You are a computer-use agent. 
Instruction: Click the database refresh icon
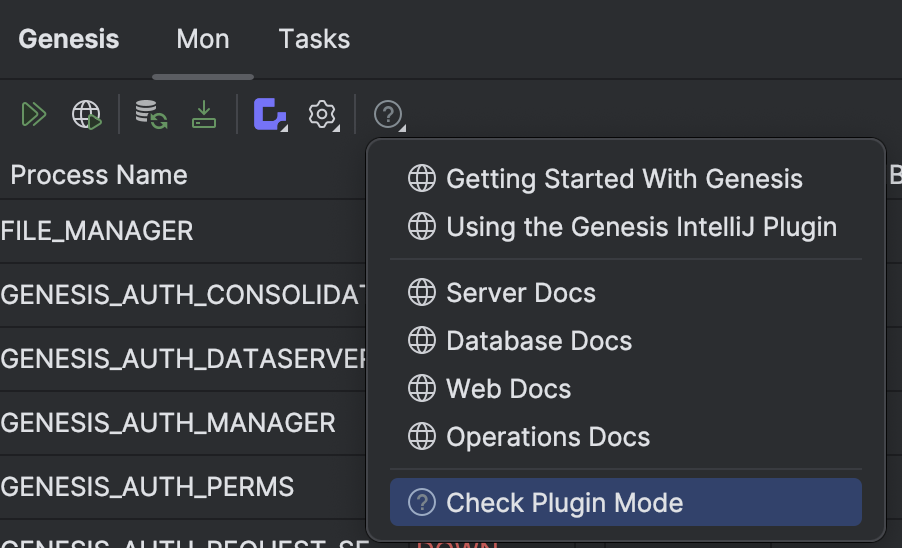coord(151,114)
